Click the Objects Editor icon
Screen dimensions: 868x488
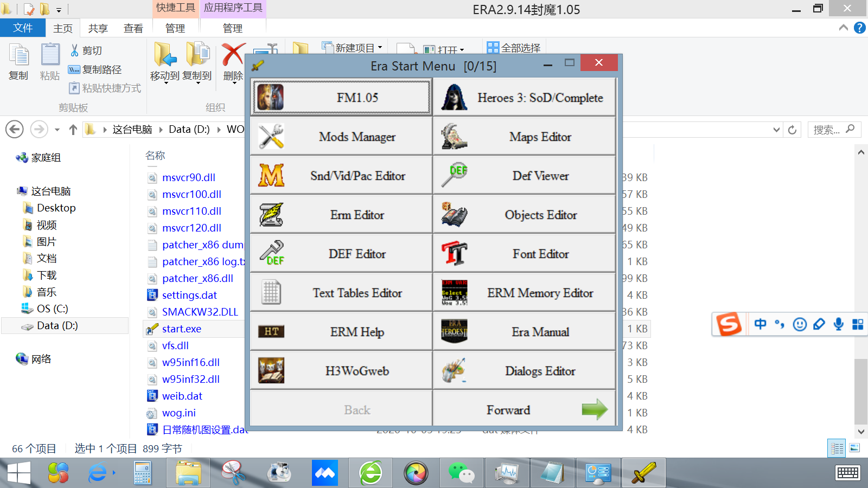tap(455, 215)
